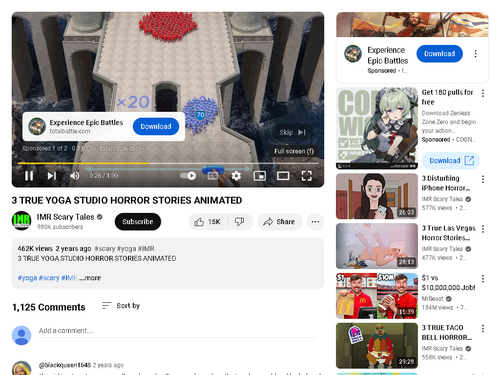Toggle the autoplay switch in player controls
500x375 pixels.
188,176
